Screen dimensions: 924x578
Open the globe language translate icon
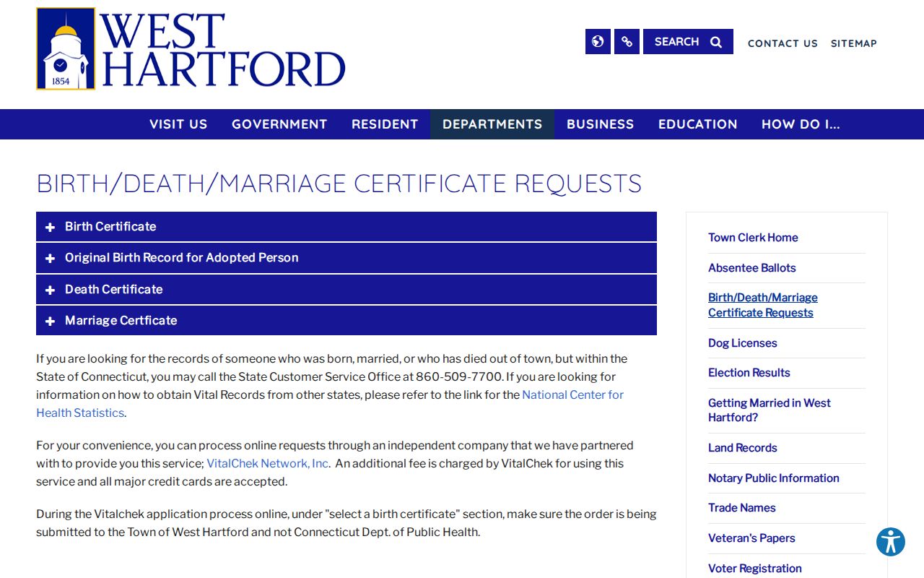598,41
